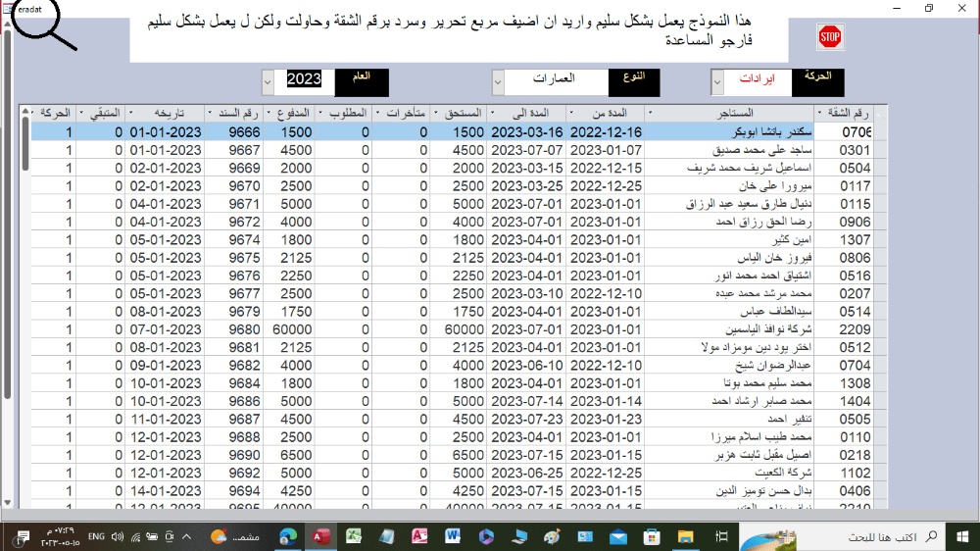This screenshot has height=551, width=980.
Task: Select apartment number 2209 cell
Action: click(845, 329)
